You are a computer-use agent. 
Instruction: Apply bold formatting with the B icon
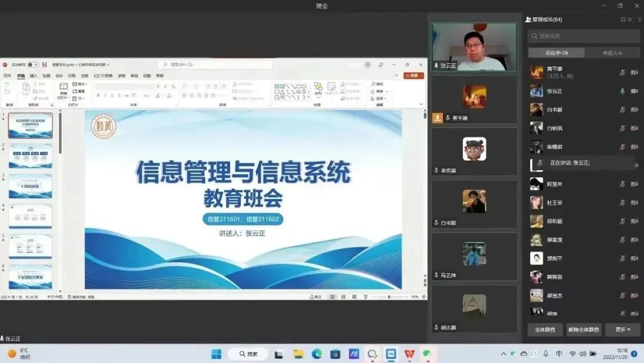pyautogui.click(x=98, y=96)
